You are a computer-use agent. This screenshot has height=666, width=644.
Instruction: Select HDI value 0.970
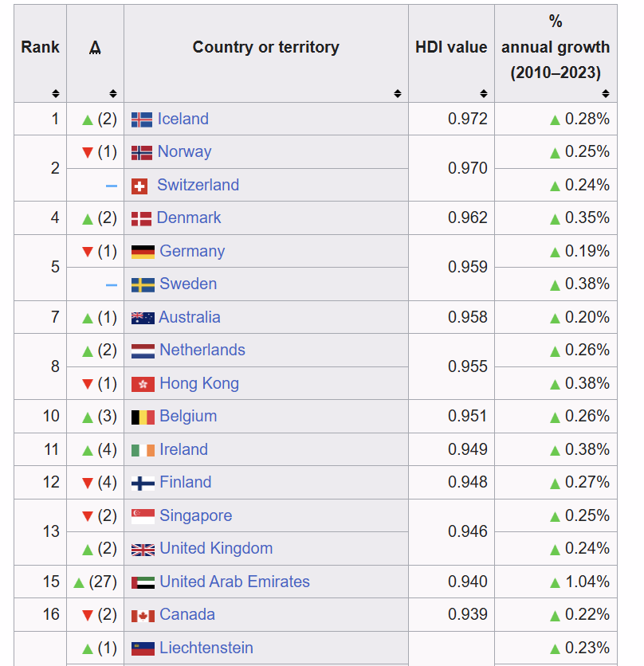(x=468, y=169)
